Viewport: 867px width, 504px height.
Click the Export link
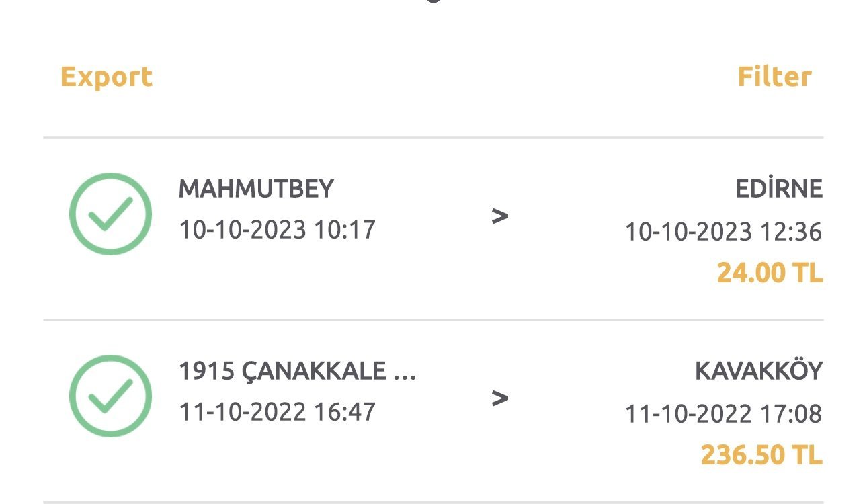(x=107, y=77)
